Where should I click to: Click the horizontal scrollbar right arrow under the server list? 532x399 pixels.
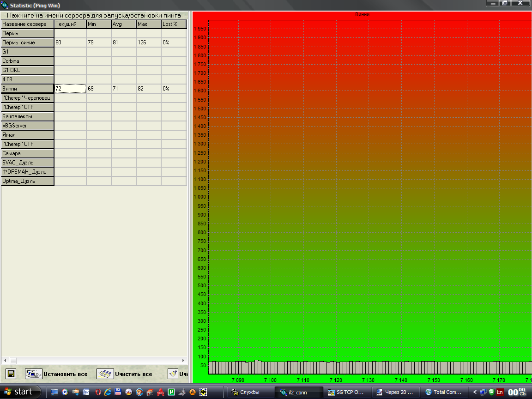pos(183,360)
